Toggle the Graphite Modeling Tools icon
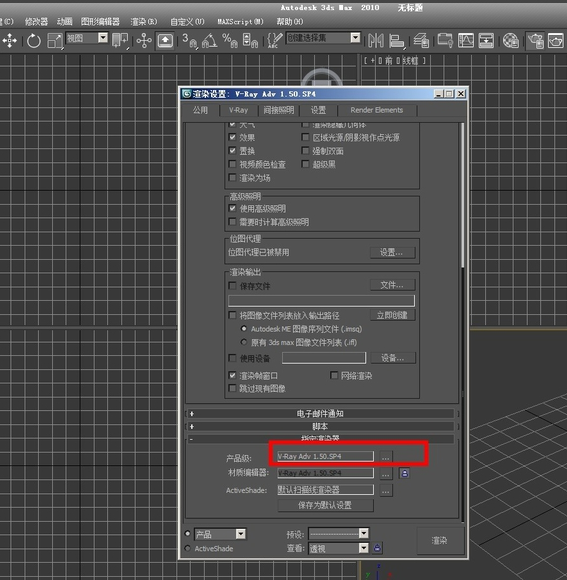 (x=445, y=40)
